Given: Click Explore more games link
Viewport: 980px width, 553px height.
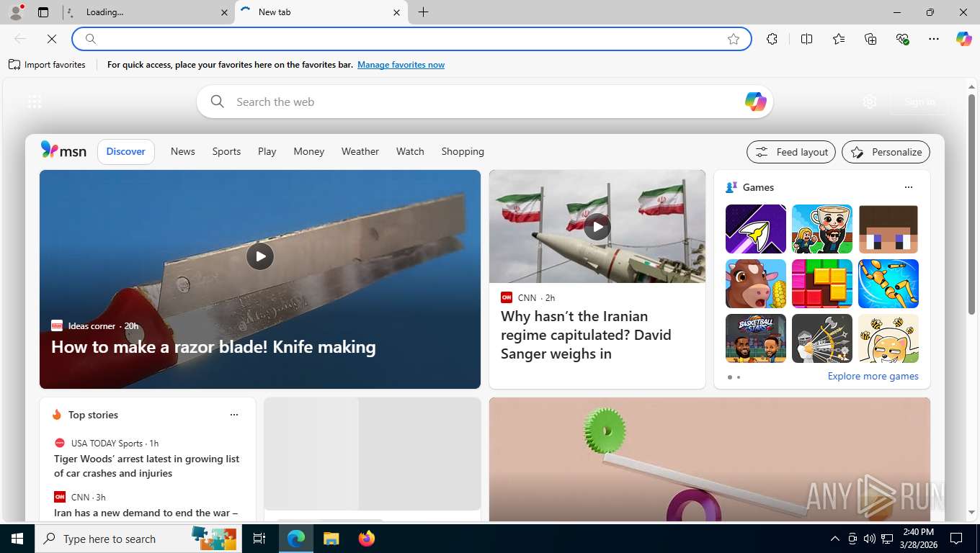Looking at the screenshot, I should [873, 376].
